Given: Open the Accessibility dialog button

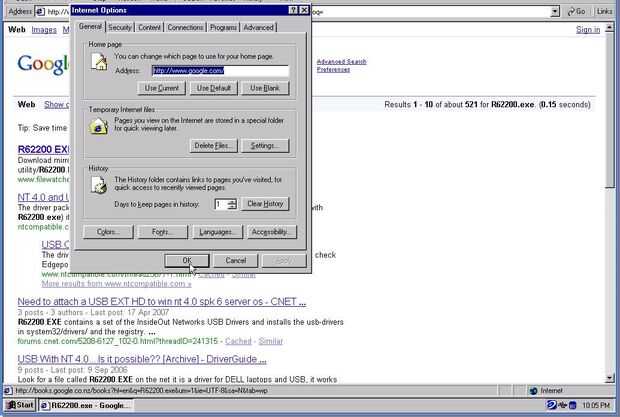Looking at the screenshot, I should pos(272,232).
